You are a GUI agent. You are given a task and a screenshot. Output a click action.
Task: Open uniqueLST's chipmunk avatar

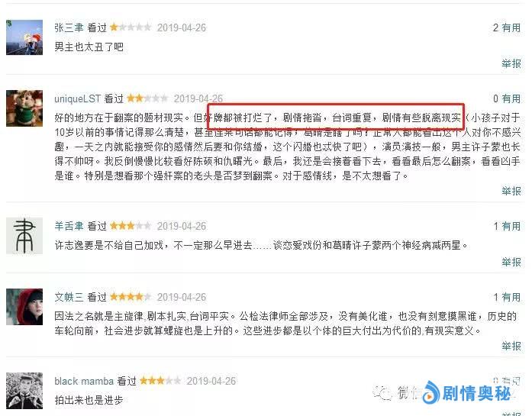[x=24, y=108]
